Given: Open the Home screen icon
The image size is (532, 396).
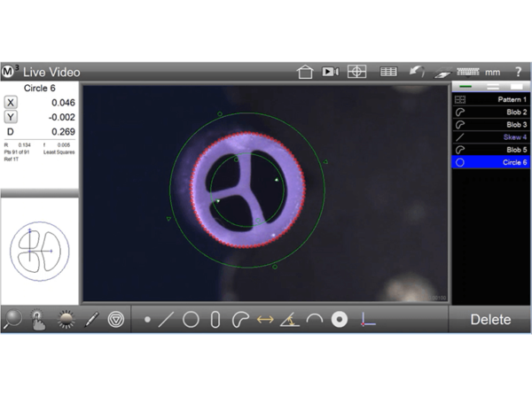Looking at the screenshot, I should tap(305, 72).
